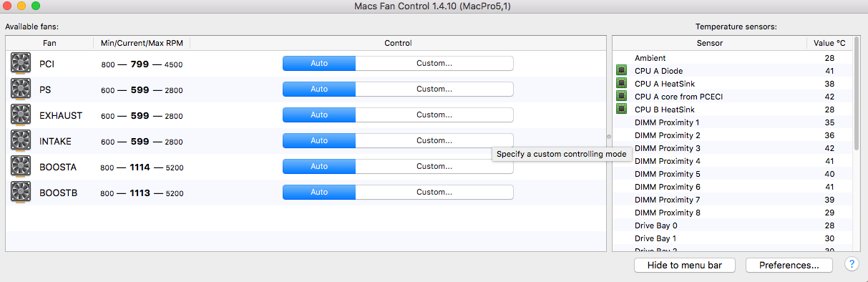Image resolution: width=868 pixels, height=282 pixels.
Task: Click the CPU A Diode chip icon
Action: [x=621, y=71]
